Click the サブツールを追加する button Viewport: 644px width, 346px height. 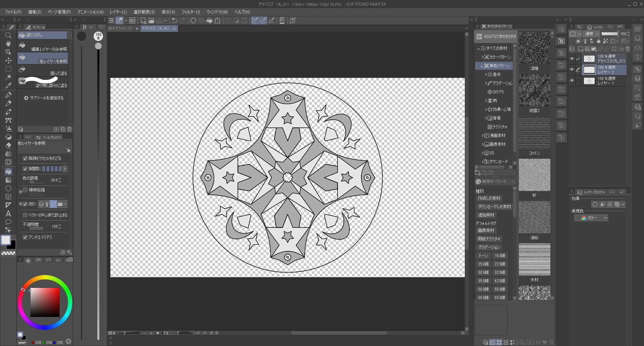44,98
